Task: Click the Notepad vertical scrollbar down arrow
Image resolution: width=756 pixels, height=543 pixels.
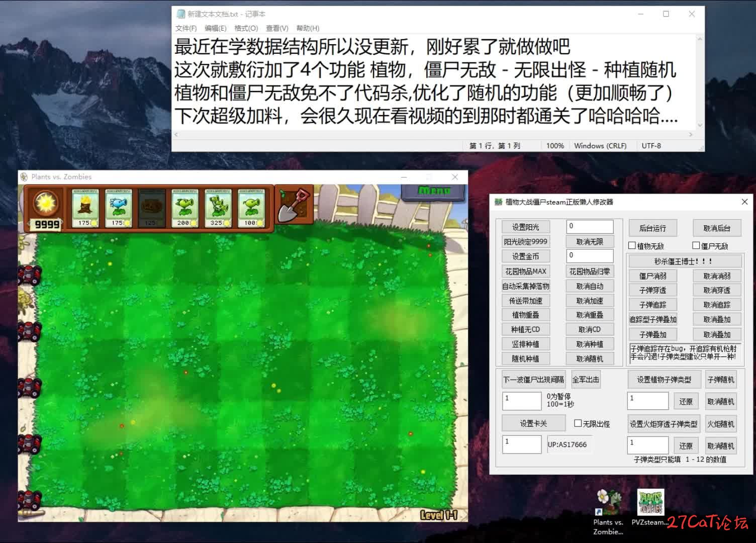Action: click(x=700, y=125)
